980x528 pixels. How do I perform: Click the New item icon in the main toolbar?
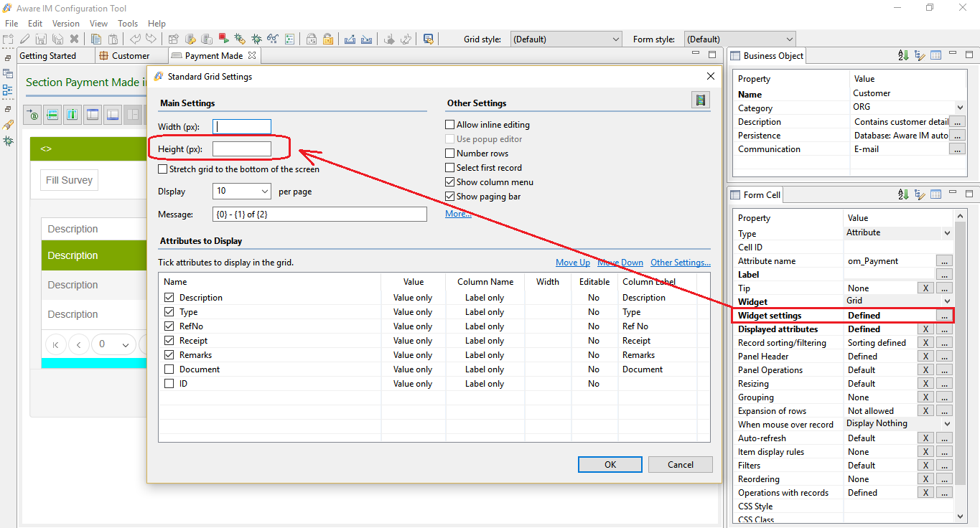click(x=9, y=39)
